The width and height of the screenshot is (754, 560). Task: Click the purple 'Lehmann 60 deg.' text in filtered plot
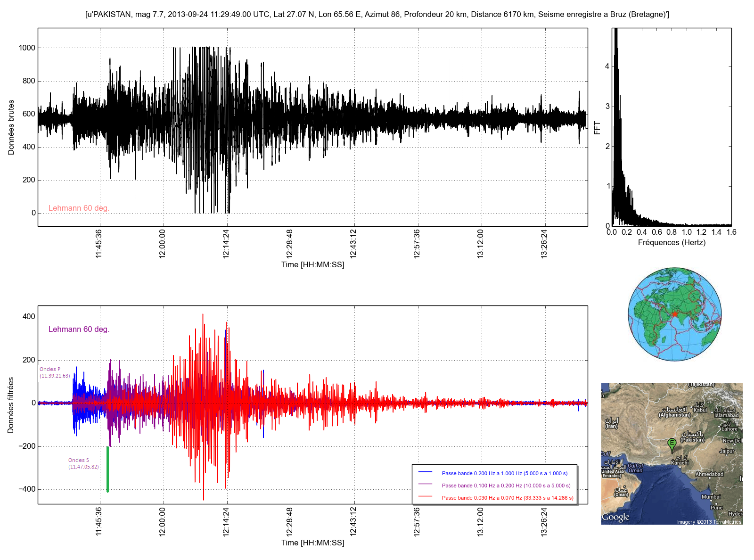[x=79, y=329]
